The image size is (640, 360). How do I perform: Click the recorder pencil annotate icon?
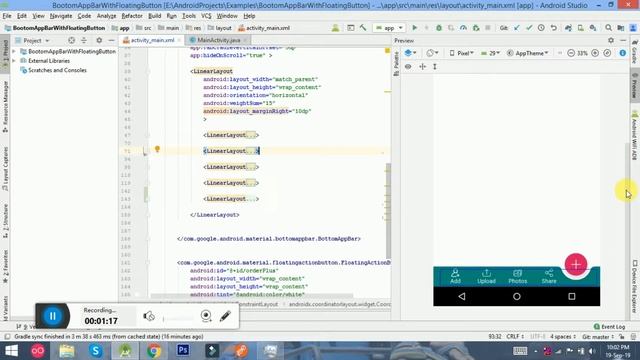225,316
